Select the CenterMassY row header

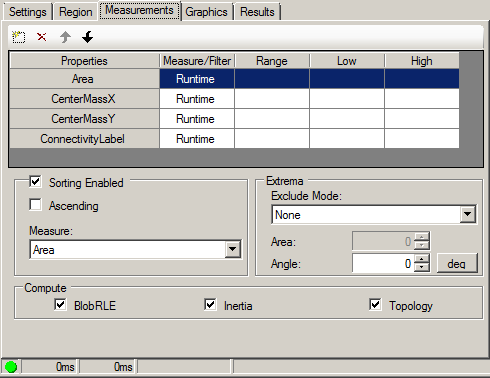pyautogui.click(x=84, y=119)
